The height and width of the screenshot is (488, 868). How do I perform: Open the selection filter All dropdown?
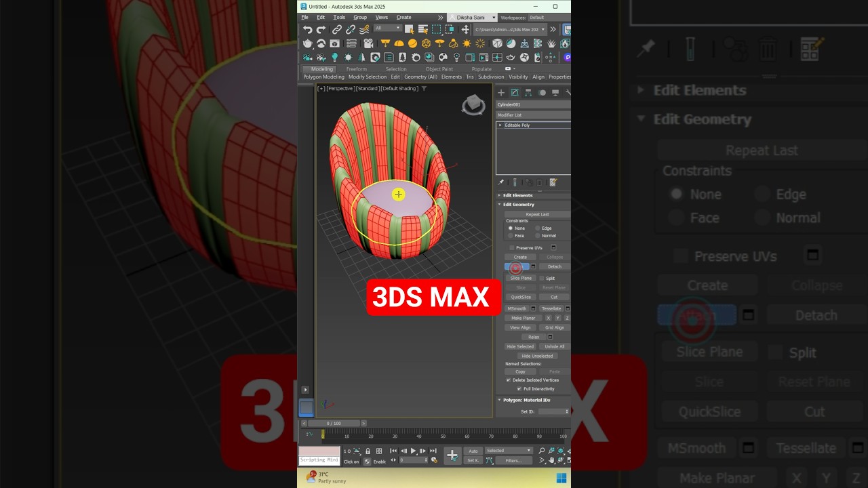(x=387, y=28)
